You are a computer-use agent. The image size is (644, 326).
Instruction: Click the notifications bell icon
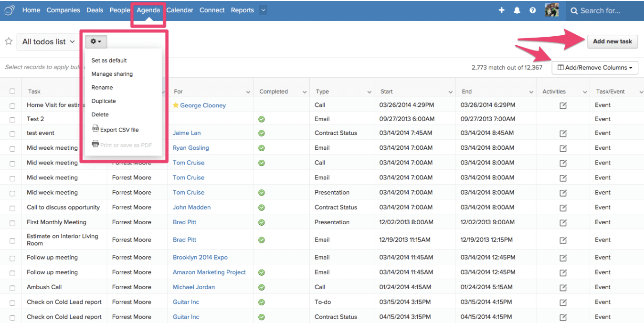pyautogui.click(x=517, y=10)
